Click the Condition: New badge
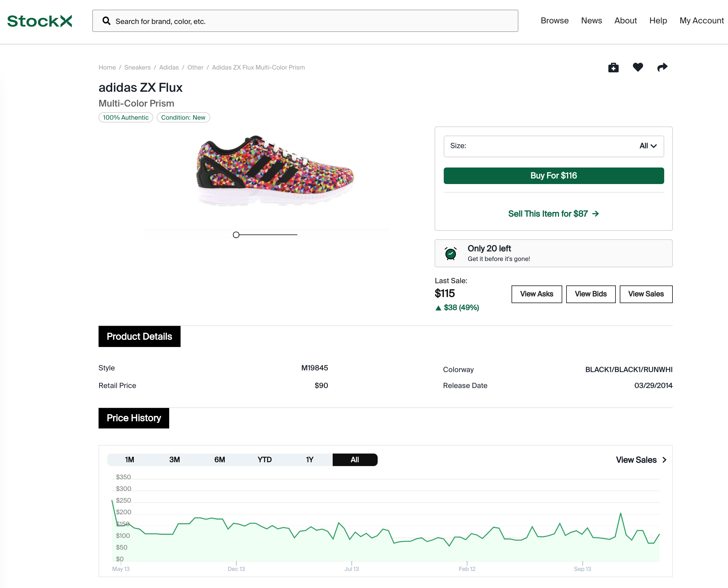 click(x=183, y=118)
